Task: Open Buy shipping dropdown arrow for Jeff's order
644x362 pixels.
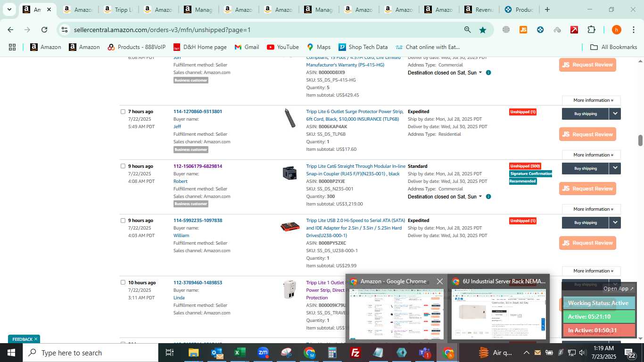Action: coord(615,114)
